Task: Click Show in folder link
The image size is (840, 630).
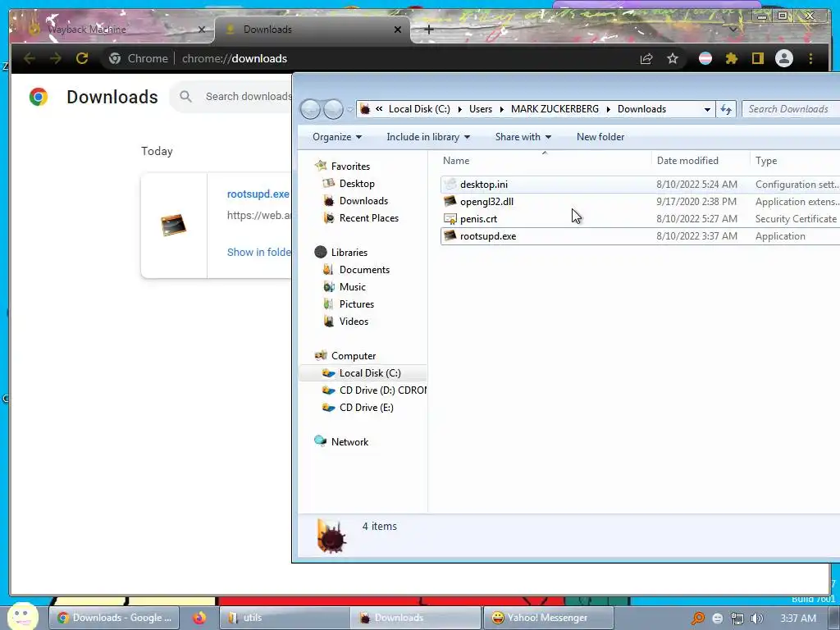Action: pos(259,252)
